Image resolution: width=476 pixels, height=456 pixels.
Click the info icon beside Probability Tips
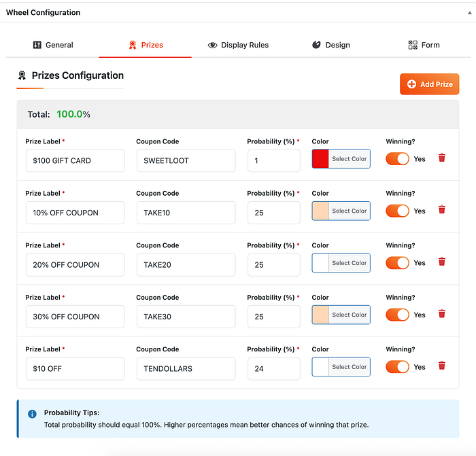(32, 414)
